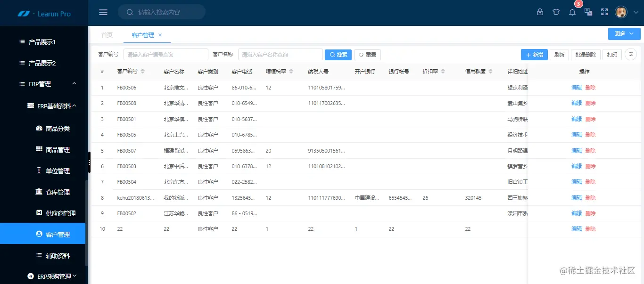Delete row FB00507 via 删除
The image size is (644, 284).
point(590,151)
